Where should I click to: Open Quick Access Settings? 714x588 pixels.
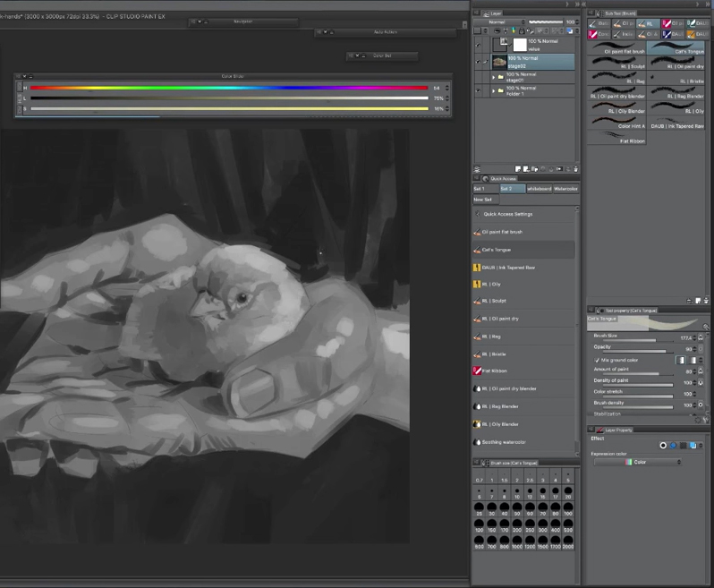point(507,215)
